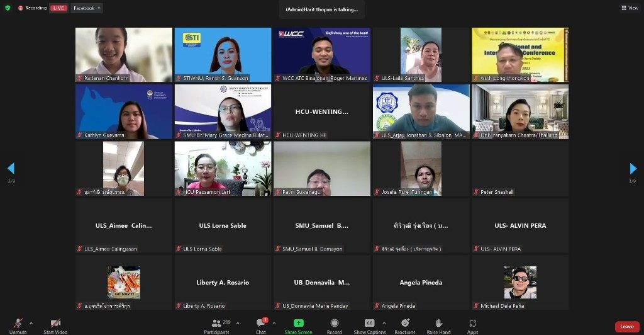Open the Participants panel icon
The image size is (644, 335).
pos(216,324)
